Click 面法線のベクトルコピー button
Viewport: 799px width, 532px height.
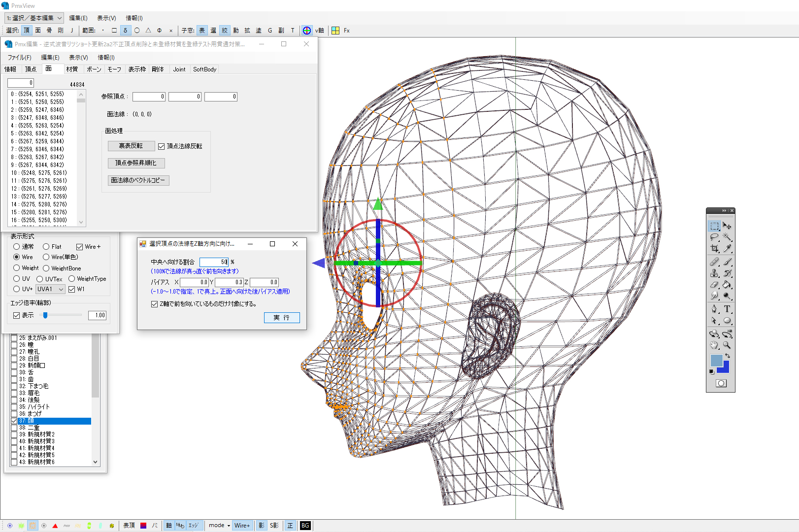(138, 180)
